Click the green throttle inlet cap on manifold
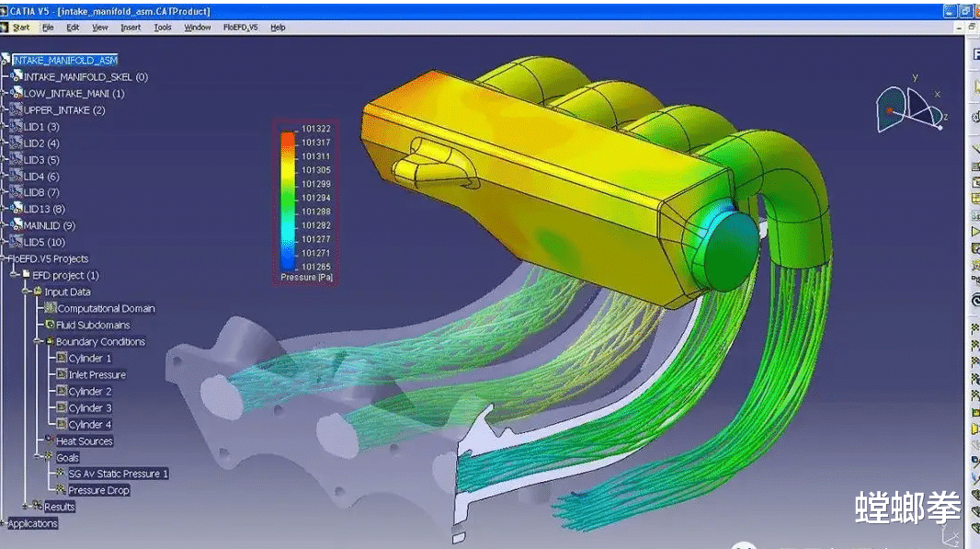Screen dimensions: 980x549 click(x=733, y=250)
